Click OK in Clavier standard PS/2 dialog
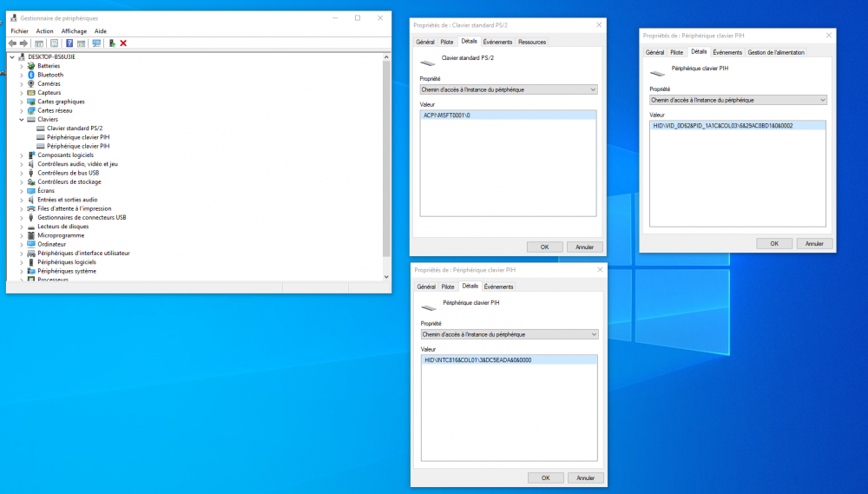This screenshot has width=868, height=494. click(545, 247)
